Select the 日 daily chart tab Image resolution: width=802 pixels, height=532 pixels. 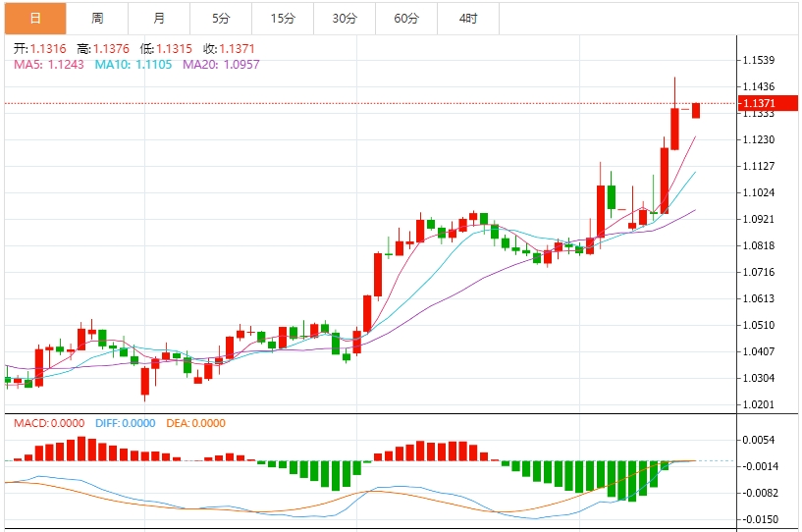pyautogui.click(x=35, y=19)
